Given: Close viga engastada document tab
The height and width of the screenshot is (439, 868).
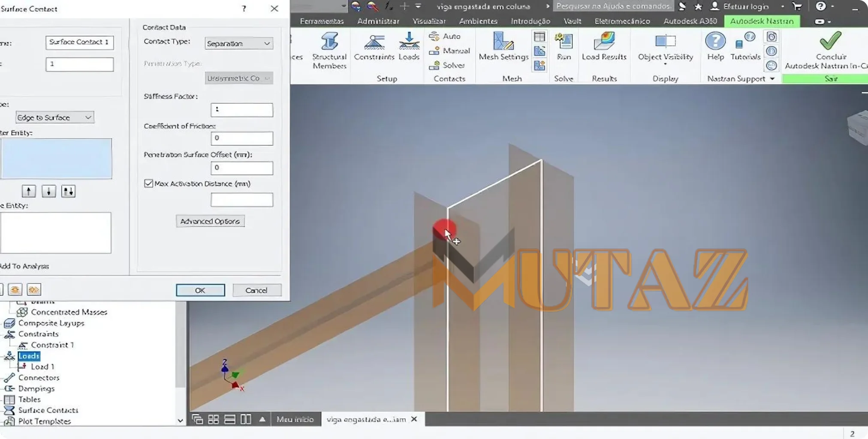Looking at the screenshot, I should pyautogui.click(x=414, y=419).
